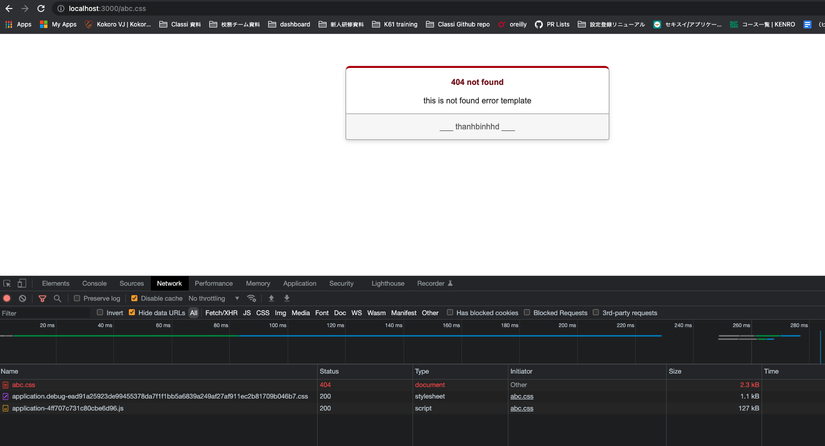Open network conditions wifi icon
The image size is (825, 446).
(251, 298)
